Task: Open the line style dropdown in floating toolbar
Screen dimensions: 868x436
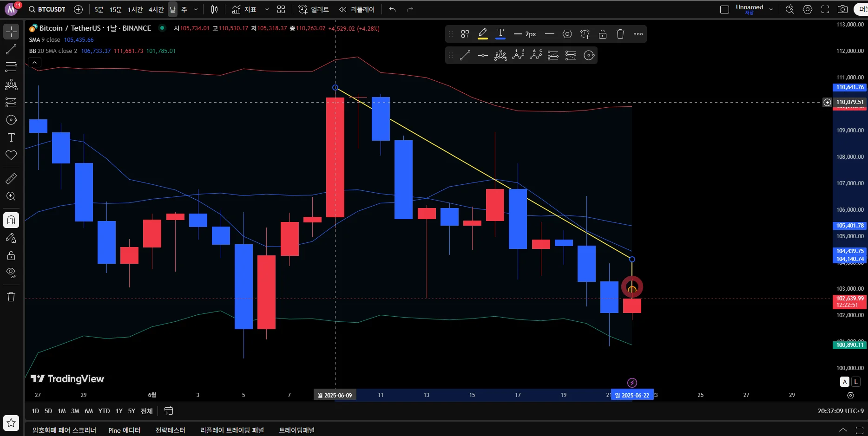Action: click(549, 34)
